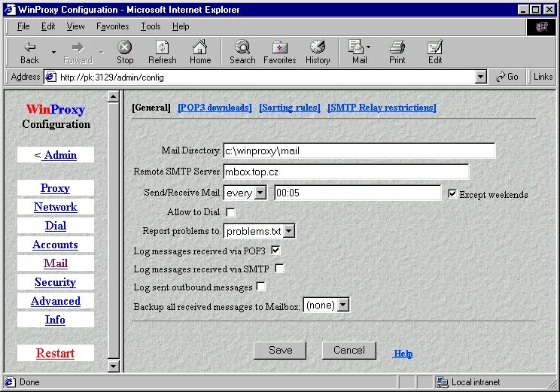
Task: Go back with the Back toolbar button
Action: pyautogui.click(x=29, y=52)
